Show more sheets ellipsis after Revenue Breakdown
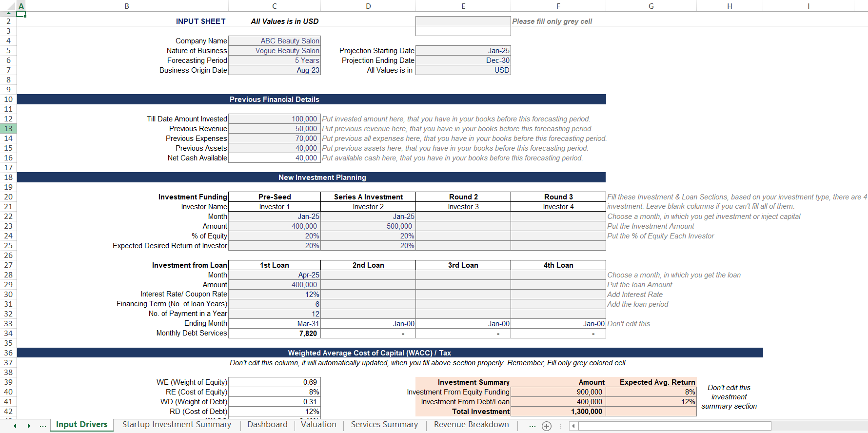The image size is (868, 433). click(532, 426)
